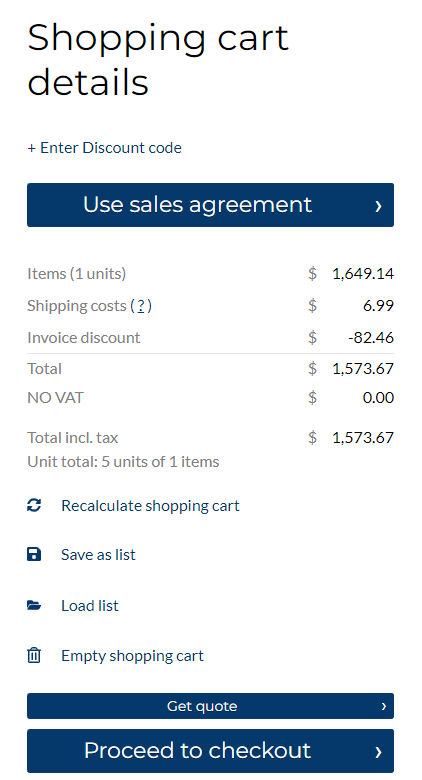Click the Recalculate shopping cart link
This screenshot has width=422, height=780.
[150, 506]
